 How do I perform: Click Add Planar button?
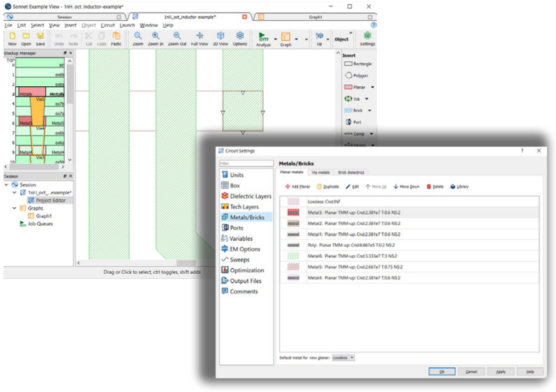pos(297,186)
